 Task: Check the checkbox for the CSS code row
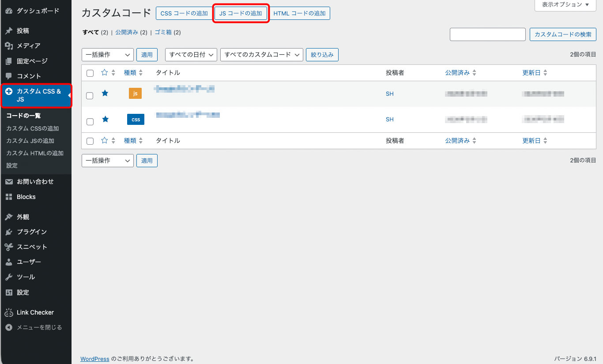(90, 122)
